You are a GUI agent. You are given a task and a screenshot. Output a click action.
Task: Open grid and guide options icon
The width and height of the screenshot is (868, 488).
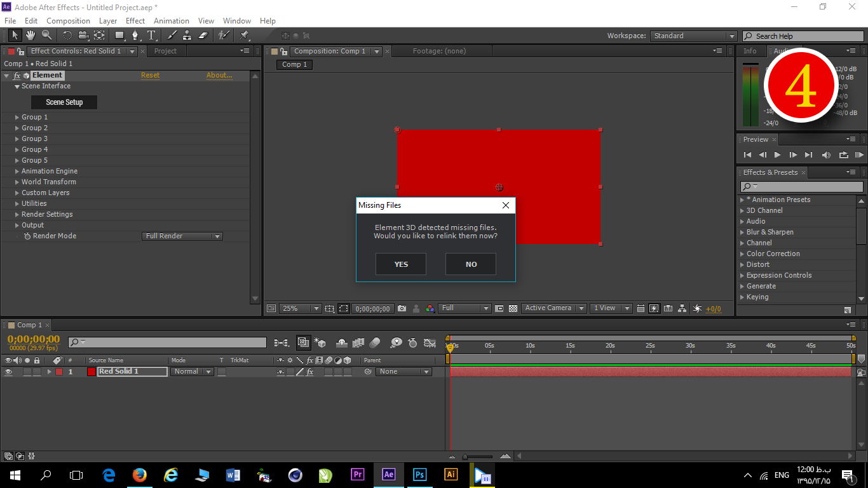click(329, 308)
